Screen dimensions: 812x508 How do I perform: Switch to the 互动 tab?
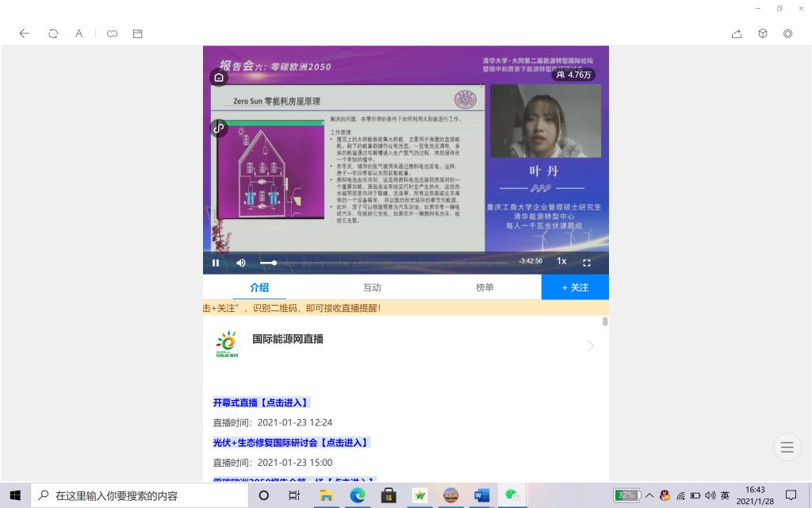pos(372,287)
